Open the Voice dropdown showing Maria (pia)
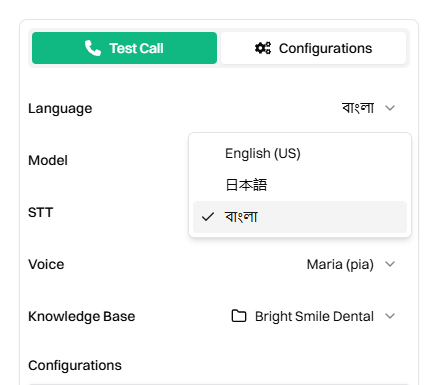Screen dimensions: 427x385 click(x=351, y=264)
